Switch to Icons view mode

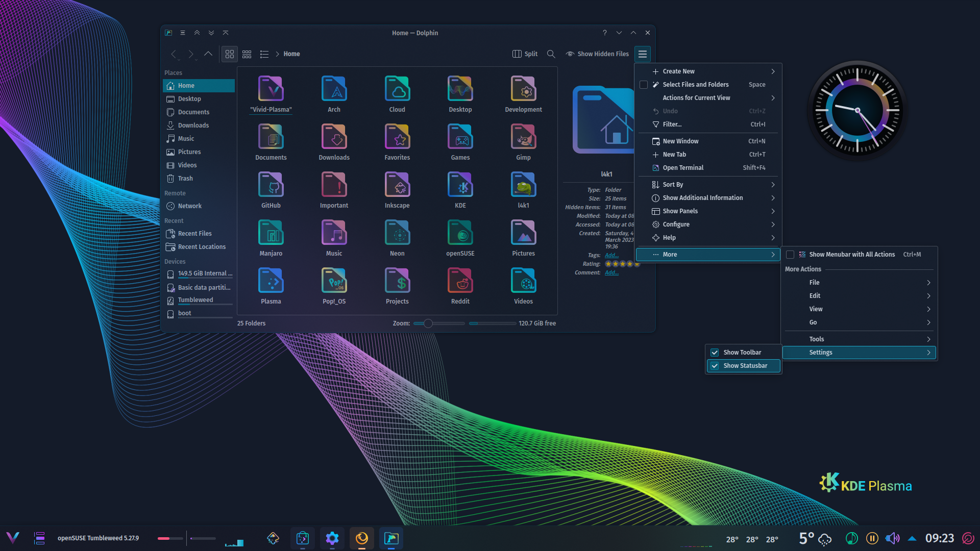pyautogui.click(x=230, y=54)
